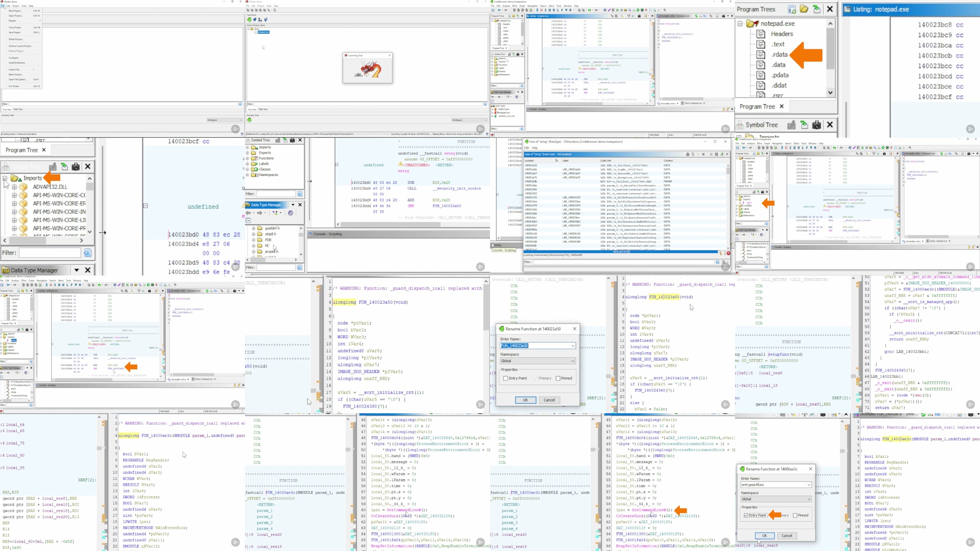980x551 pixels.
Task: Check Entry Point in Rename Function at 140023a50
Action: point(506,378)
